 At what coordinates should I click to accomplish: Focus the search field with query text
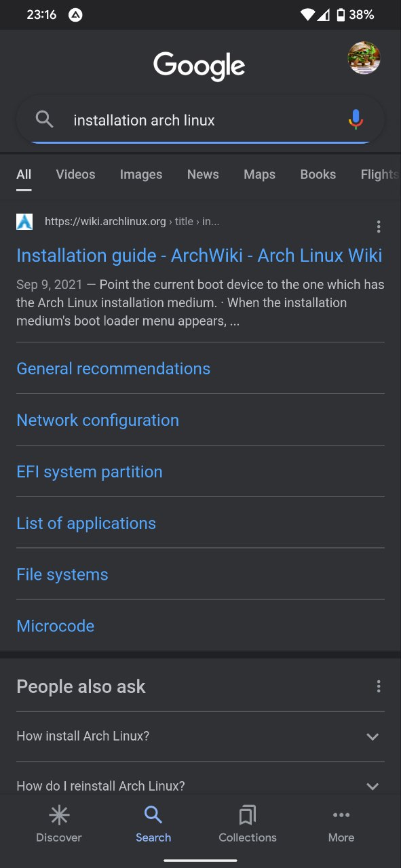[x=200, y=120]
